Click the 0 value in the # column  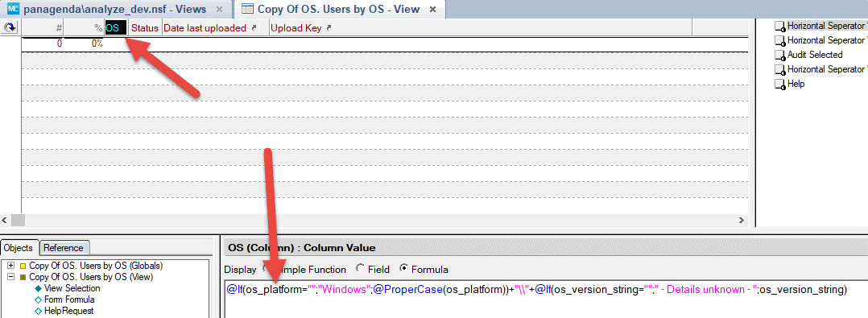pos(60,43)
